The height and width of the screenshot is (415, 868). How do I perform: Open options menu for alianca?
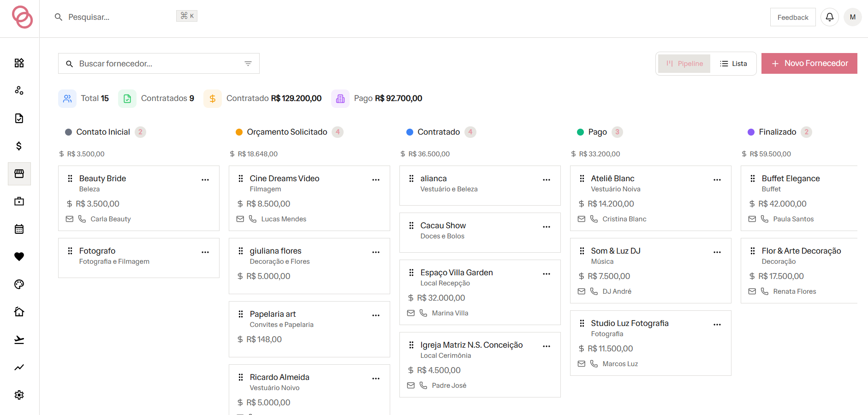pos(547,180)
